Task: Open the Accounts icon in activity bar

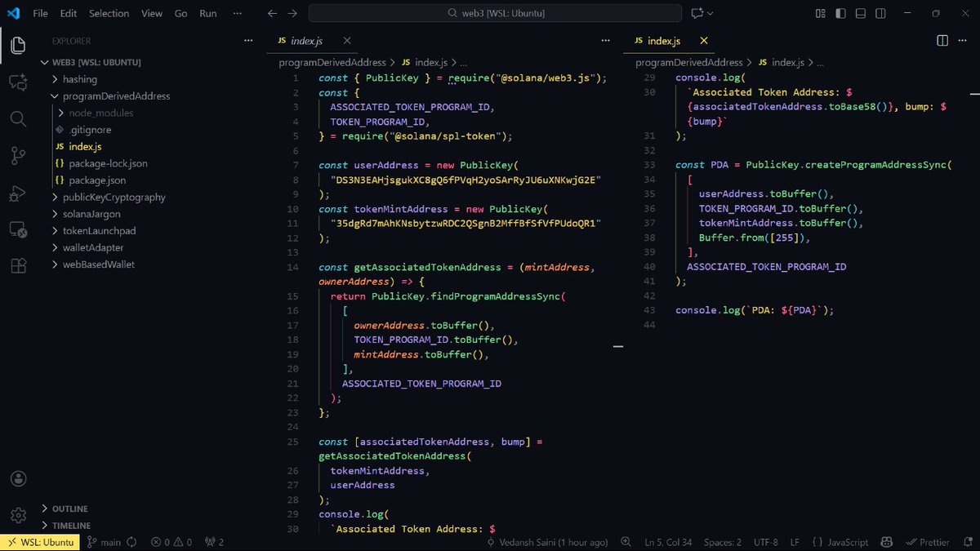Action: [17, 478]
